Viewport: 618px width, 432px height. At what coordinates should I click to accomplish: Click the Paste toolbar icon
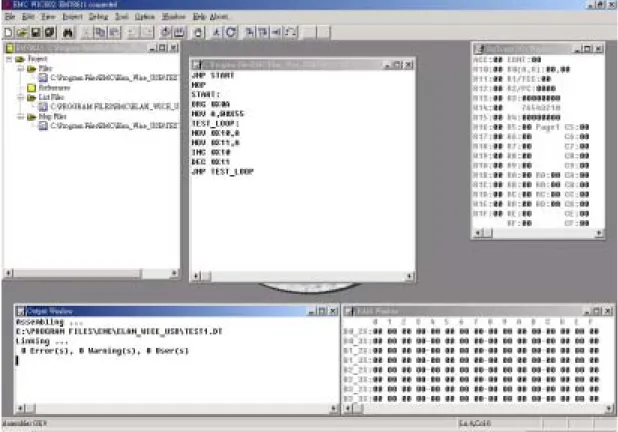[114, 32]
